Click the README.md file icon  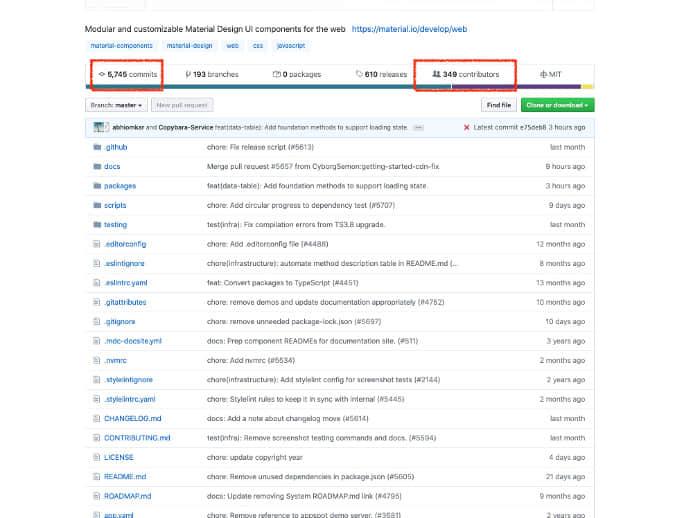(96, 477)
